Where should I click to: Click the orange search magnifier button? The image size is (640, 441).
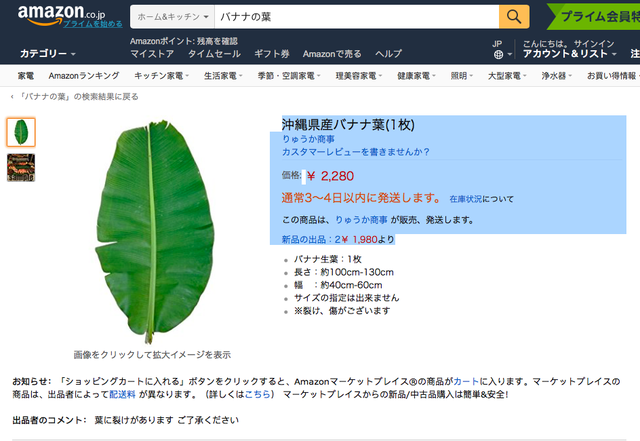click(x=513, y=17)
